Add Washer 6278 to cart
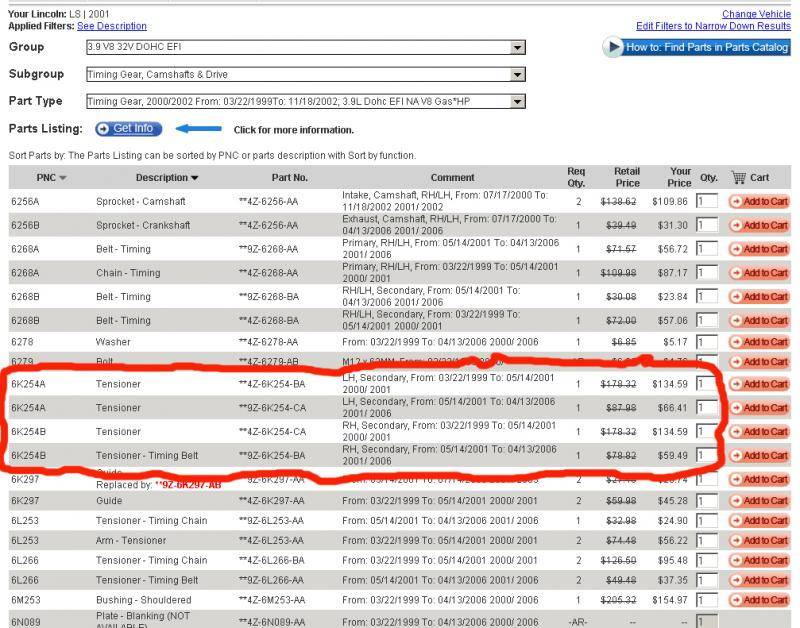The height and width of the screenshot is (628, 800). coord(759,343)
